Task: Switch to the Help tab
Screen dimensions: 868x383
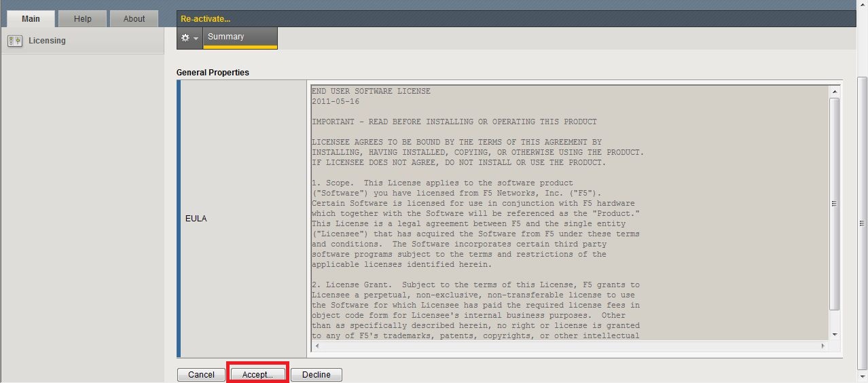Action: coord(82,19)
